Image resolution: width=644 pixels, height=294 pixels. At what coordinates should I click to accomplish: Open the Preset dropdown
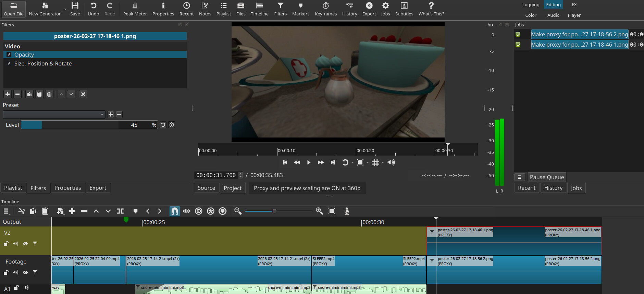tap(54, 114)
